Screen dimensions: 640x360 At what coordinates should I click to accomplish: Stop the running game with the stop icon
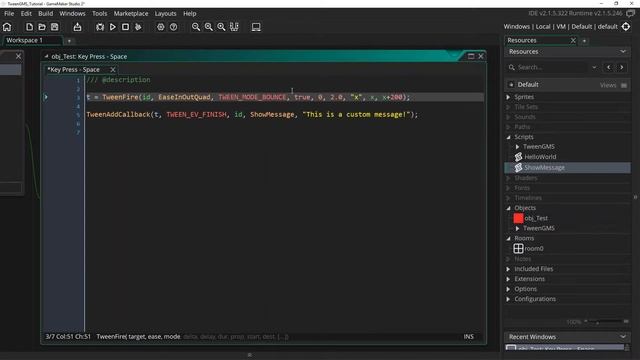coord(125,27)
